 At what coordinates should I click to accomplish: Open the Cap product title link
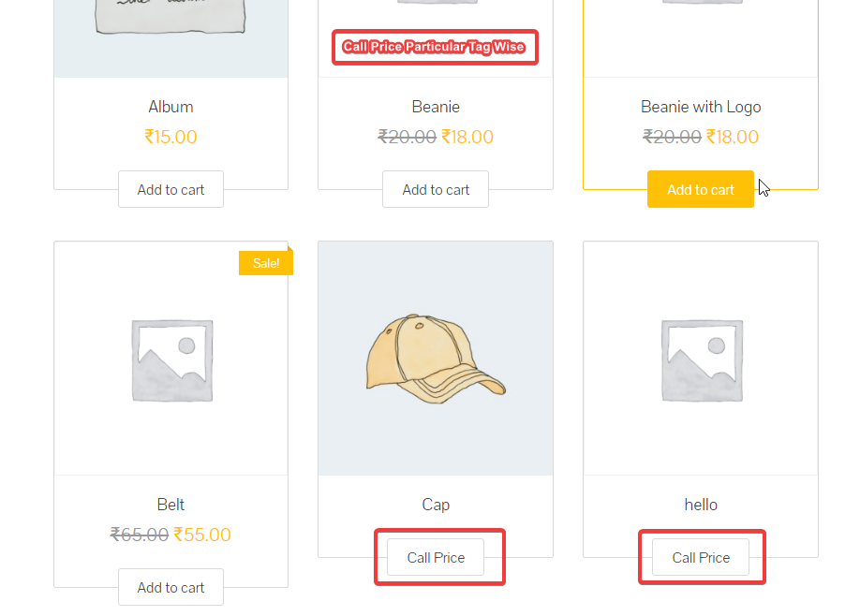[x=436, y=505]
